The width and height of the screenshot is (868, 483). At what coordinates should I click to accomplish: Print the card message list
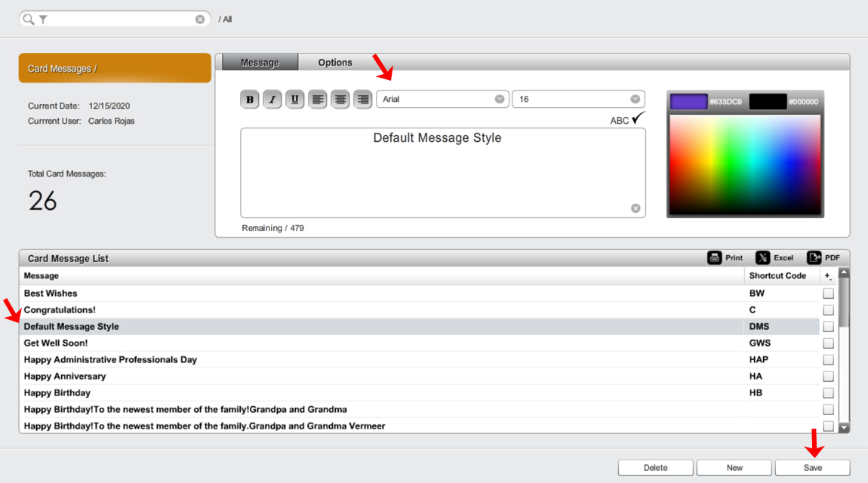725,258
